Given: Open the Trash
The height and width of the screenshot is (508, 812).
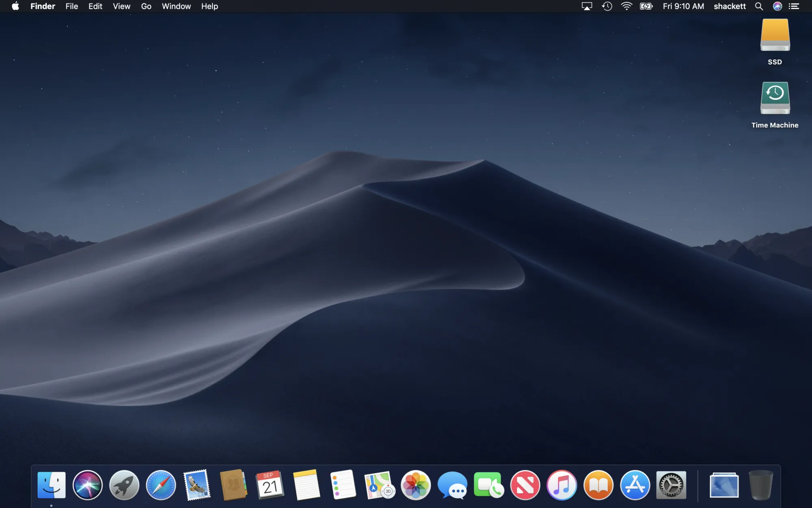Looking at the screenshot, I should tap(761, 484).
